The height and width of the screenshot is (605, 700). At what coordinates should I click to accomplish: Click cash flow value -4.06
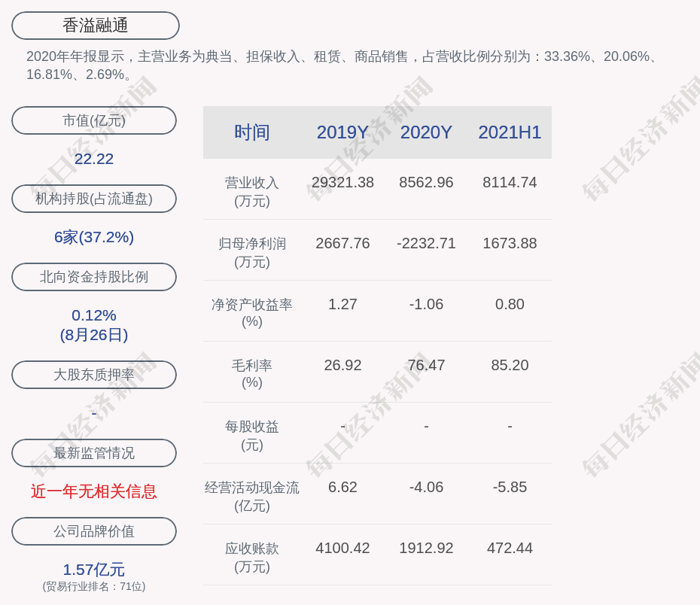click(426, 487)
